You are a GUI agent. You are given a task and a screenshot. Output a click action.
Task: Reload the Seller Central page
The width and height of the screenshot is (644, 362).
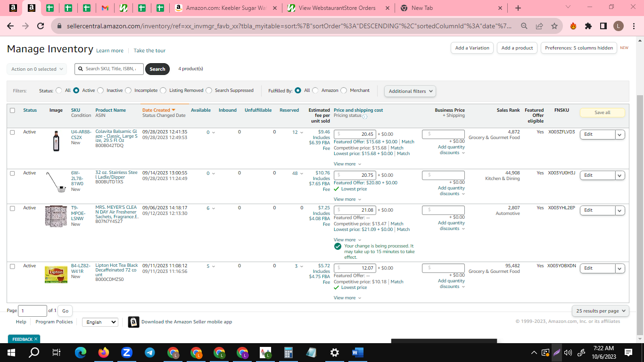(41, 26)
